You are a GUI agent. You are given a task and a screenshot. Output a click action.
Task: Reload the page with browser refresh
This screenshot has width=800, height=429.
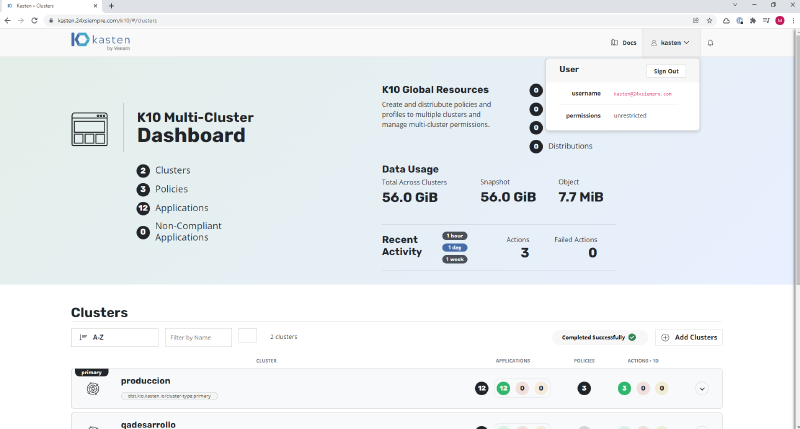tap(34, 20)
